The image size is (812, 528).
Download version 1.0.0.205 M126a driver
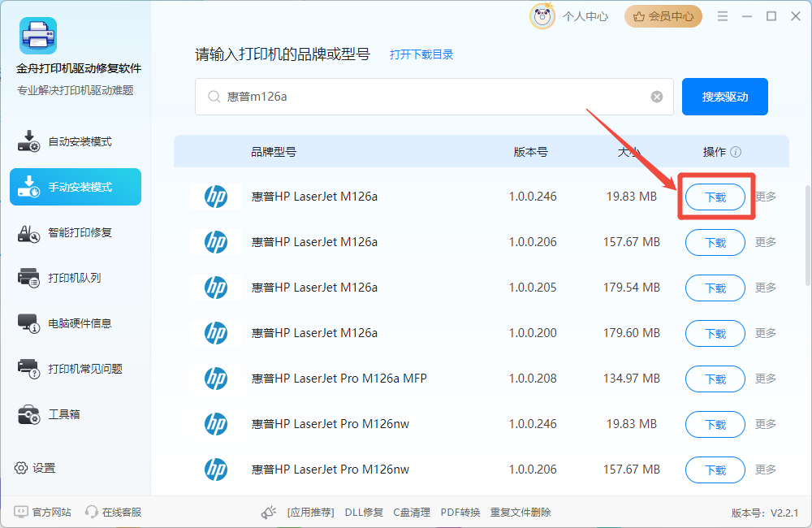[x=715, y=288]
